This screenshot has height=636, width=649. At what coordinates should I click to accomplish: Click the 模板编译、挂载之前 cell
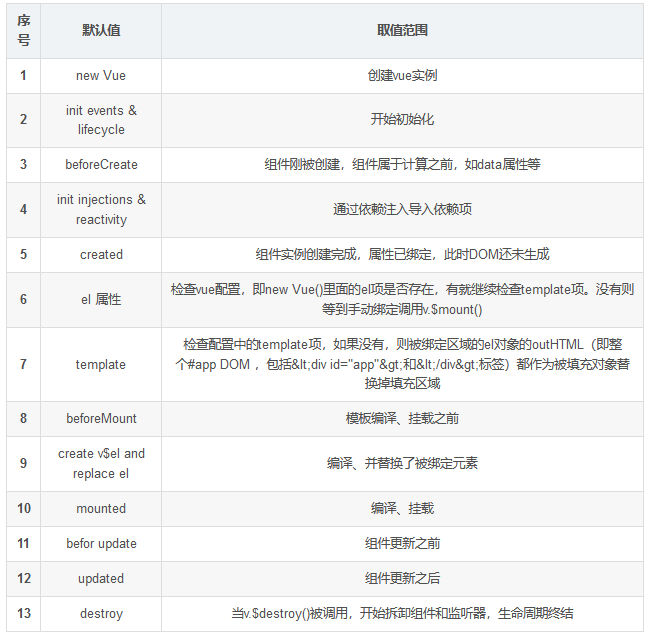[x=402, y=419]
